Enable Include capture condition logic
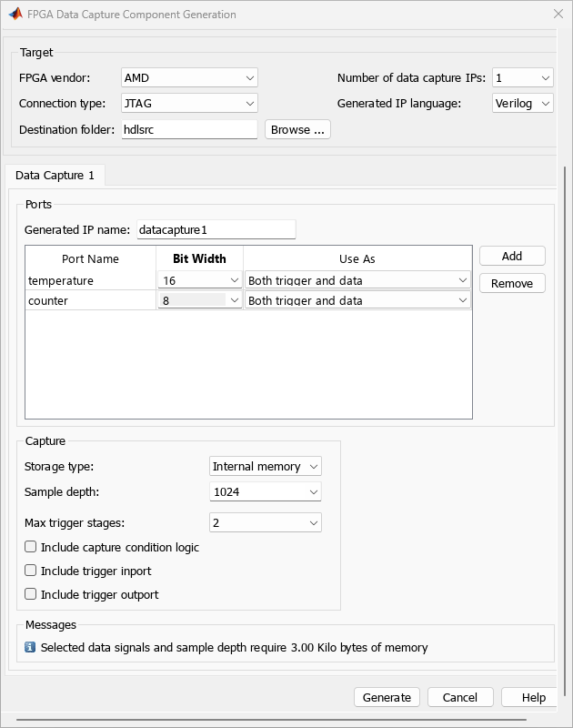 point(31,548)
